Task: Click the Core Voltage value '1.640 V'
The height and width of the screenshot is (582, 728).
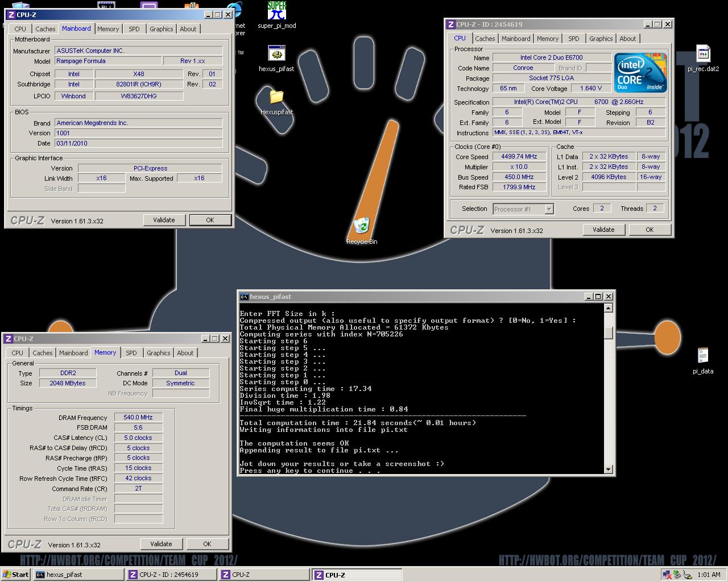Action: click(591, 89)
